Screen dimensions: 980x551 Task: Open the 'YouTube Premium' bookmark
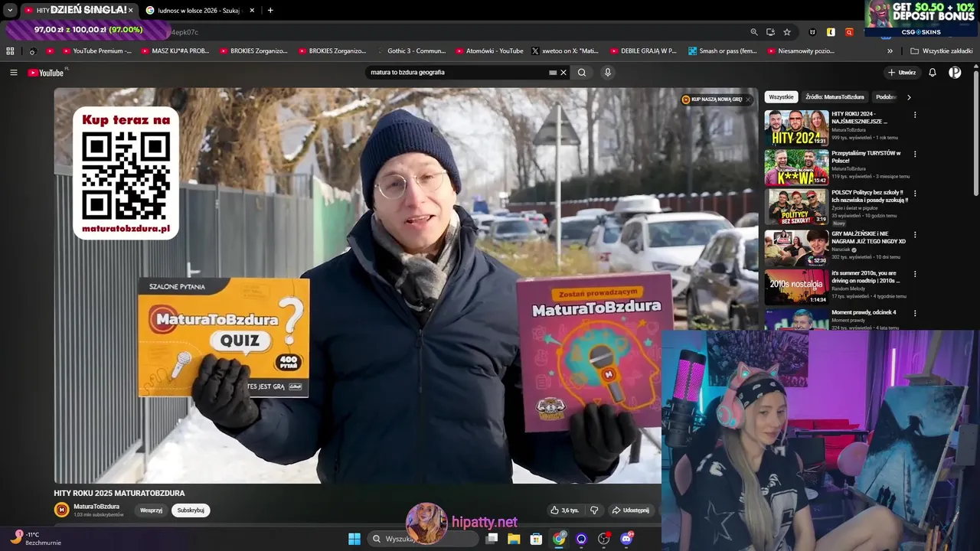click(x=97, y=51)
